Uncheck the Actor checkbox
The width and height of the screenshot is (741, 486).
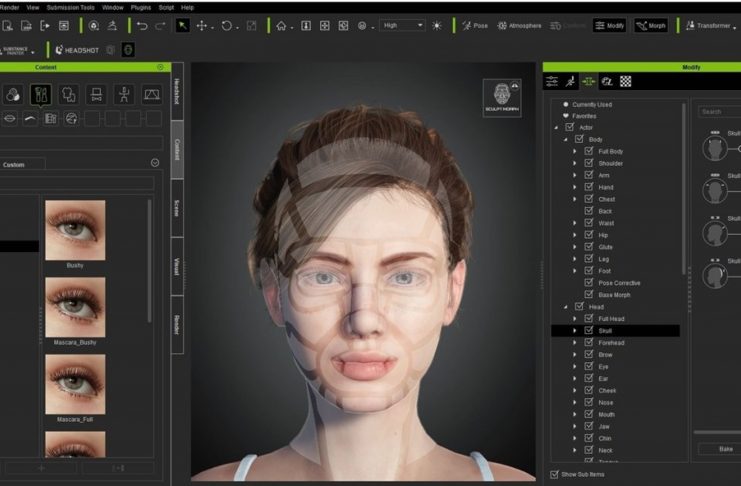click(x=569, y=127)
